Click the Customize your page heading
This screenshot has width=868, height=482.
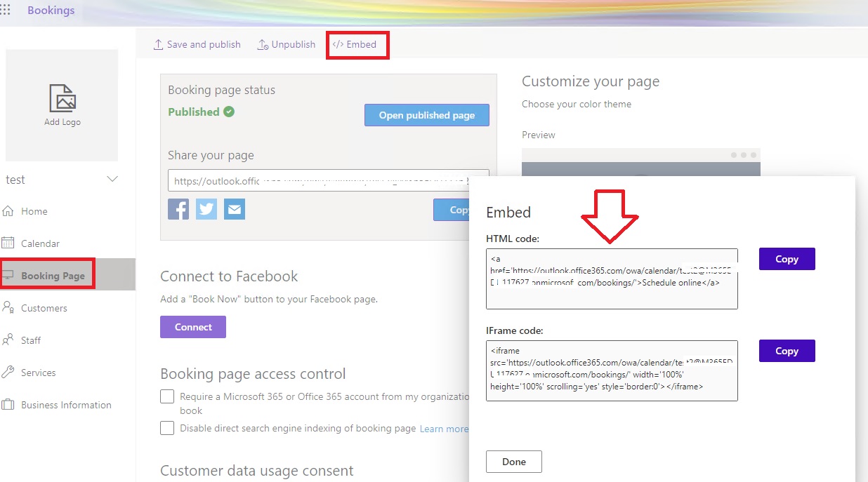[591, 81]
